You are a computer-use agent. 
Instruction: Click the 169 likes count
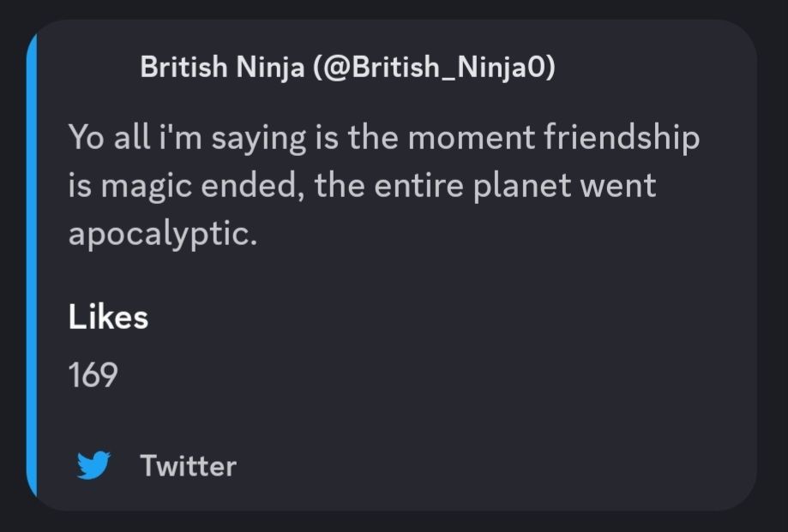[93, 374]
